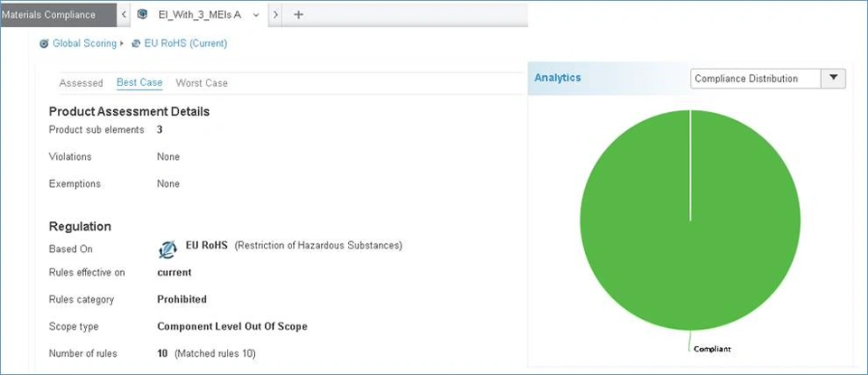Click the breadcrumb arrow after Global Scoring

122,43
